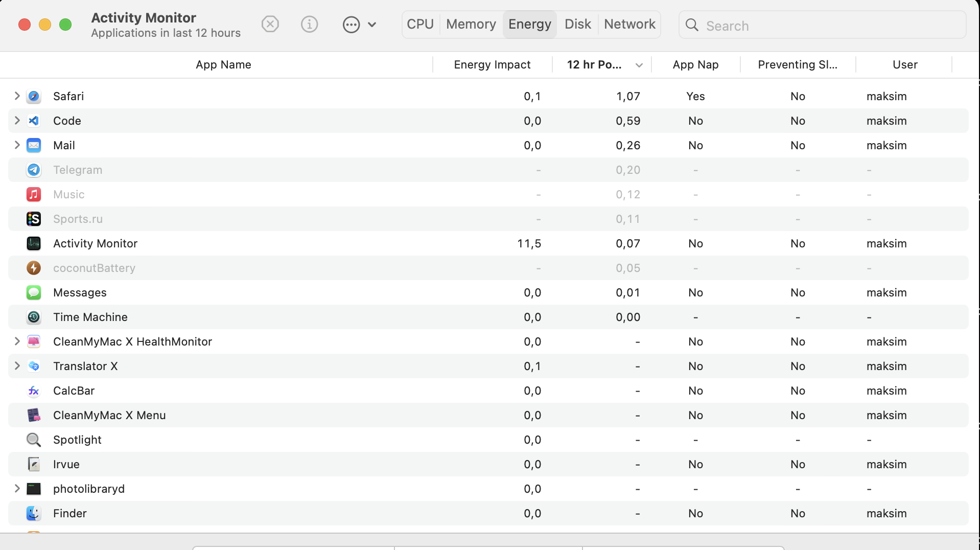Expand the photolibraryd process group
The width and height of the screenshot is (980, 550).
pos(17,488)
